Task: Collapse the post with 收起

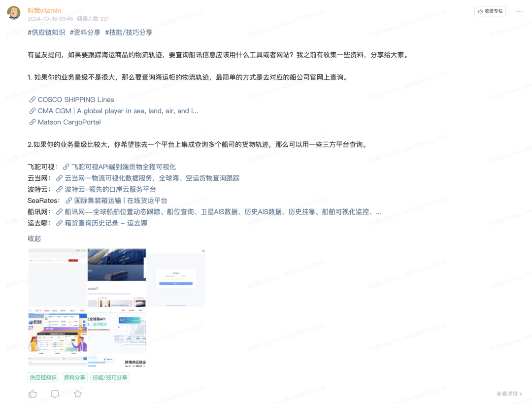Action: point(34,238)
